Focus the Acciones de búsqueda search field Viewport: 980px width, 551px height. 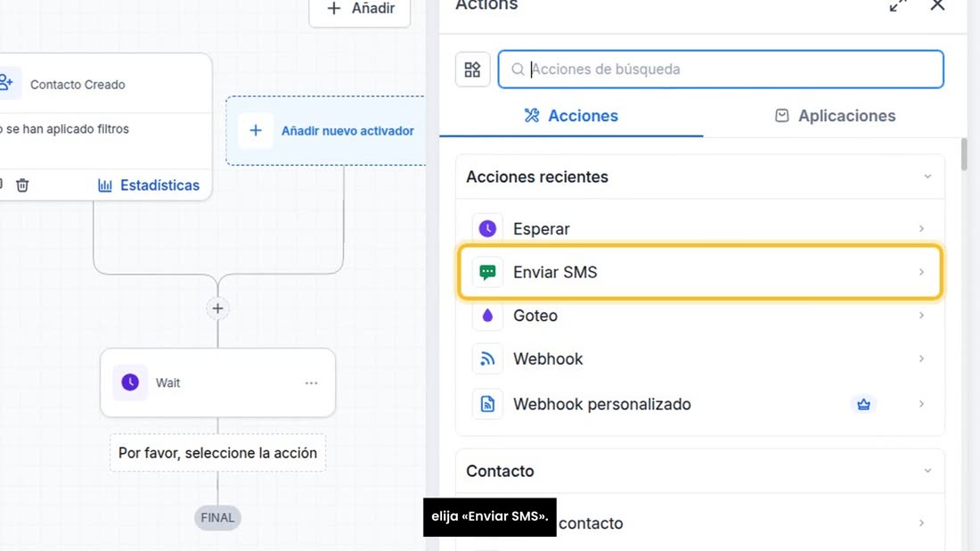[x=721, y=70]
